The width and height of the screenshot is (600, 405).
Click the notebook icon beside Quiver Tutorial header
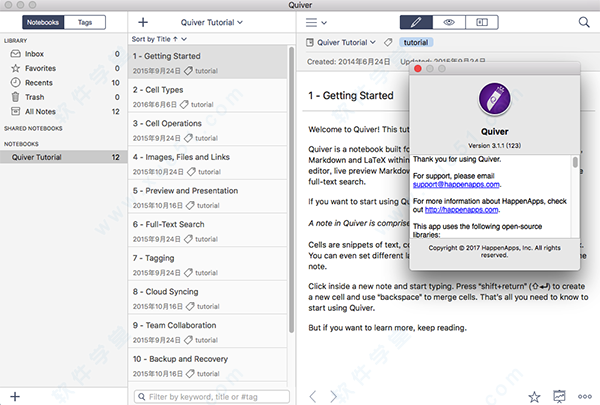(310, 42)
